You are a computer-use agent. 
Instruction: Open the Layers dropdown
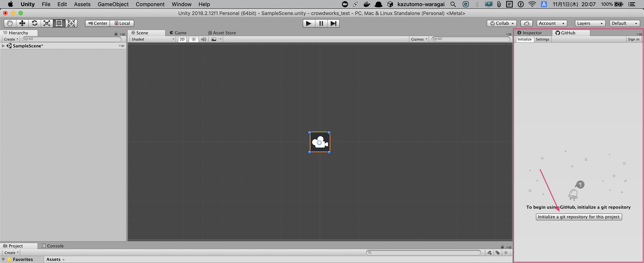pyautogui.click(x=590, y=23)
